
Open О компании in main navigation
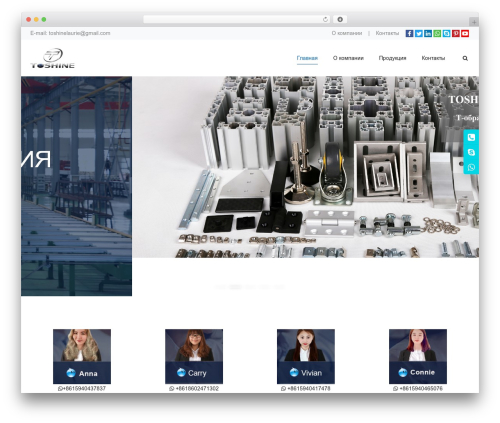348,58
